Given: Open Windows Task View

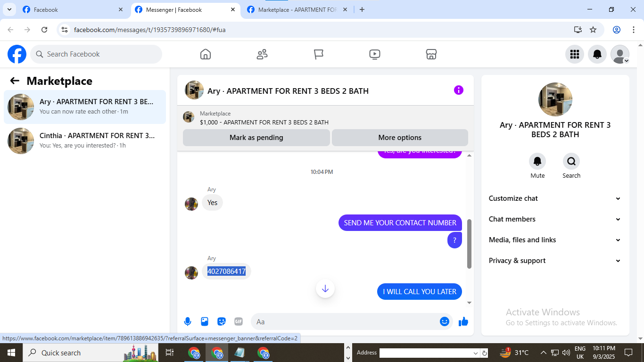Looking at the screenshot, I should [x=170, y=353].
